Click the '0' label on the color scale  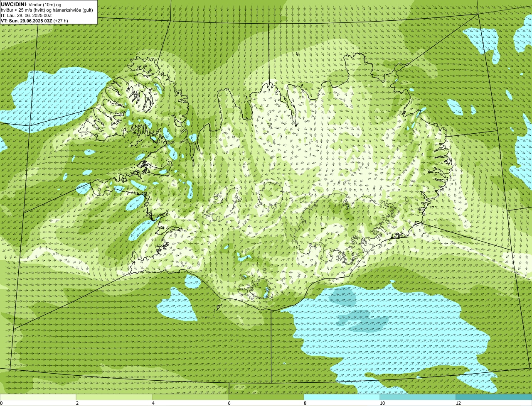click(x=1, y=403)
